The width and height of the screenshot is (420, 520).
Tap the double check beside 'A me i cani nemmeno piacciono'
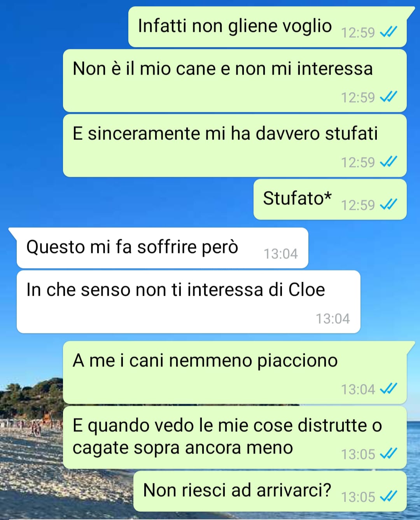coord(388,389)
